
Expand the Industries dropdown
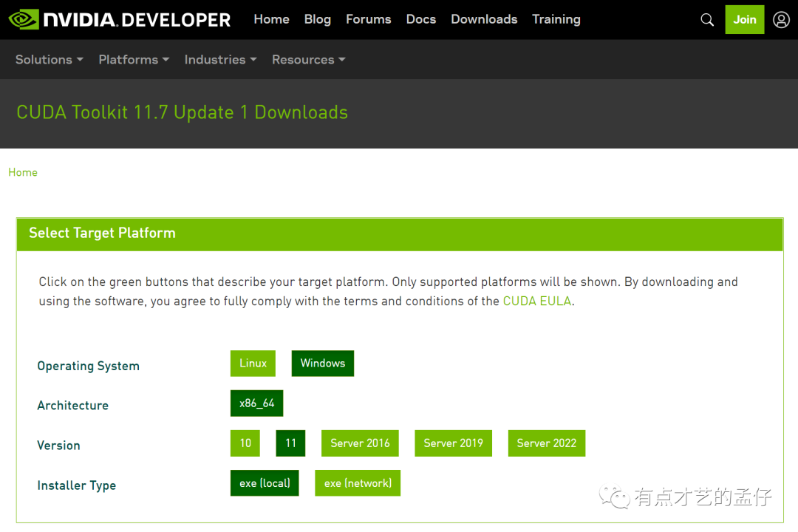pos(220,60)
